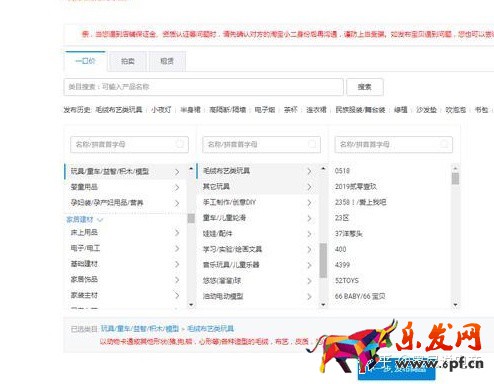The width and height of the screenshot is (494, 384).
Task: Click the search icon in the brand filter box
Action: pyautogui.click(x=444, y=144)
